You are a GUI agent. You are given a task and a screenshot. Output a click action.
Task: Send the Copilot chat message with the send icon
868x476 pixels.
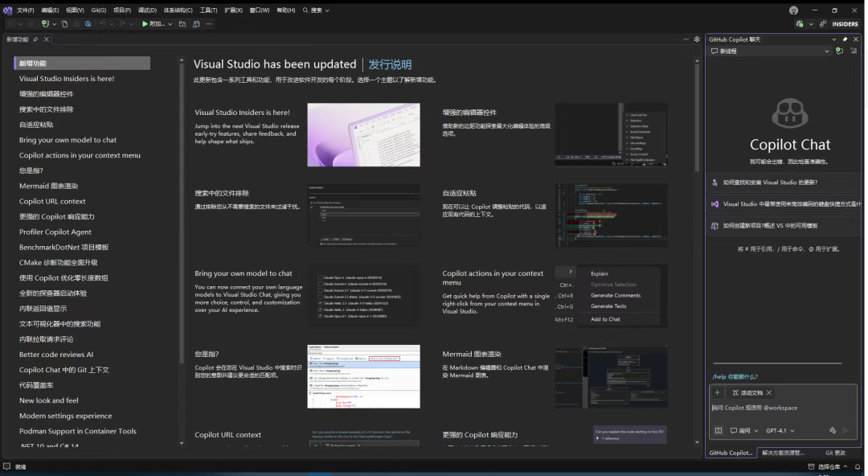pos(845,430)
